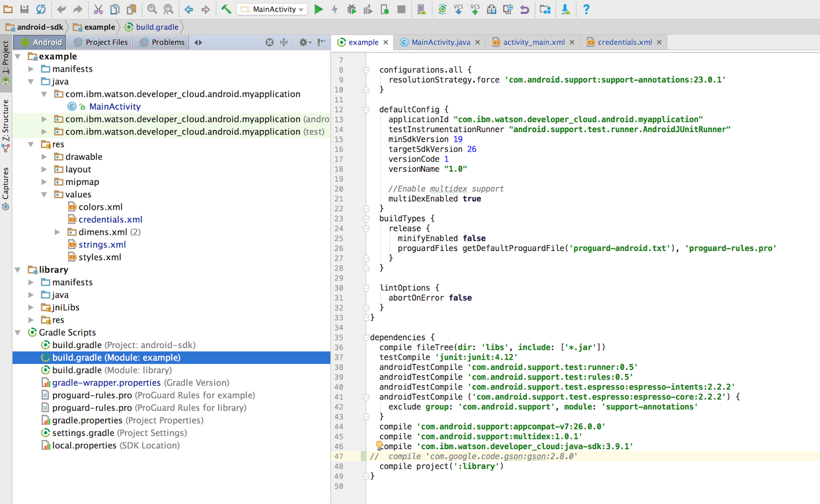This screenshot has height=504, width=820.
Task: Start the Android Profiler
Action: pyautogui.click(x=368, y=9)
